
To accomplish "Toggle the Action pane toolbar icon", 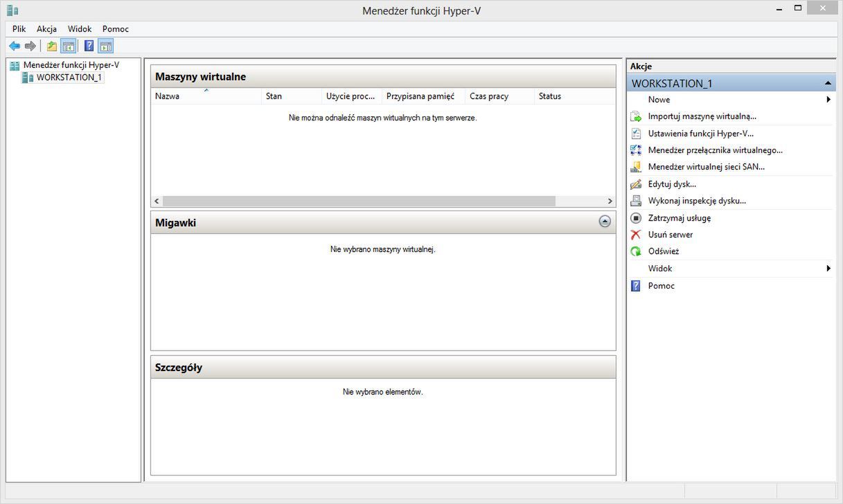I will (105, 46).
